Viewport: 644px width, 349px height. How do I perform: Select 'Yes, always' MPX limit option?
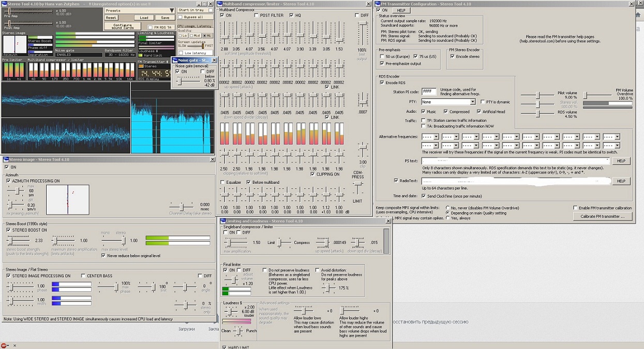click(447, 218)
